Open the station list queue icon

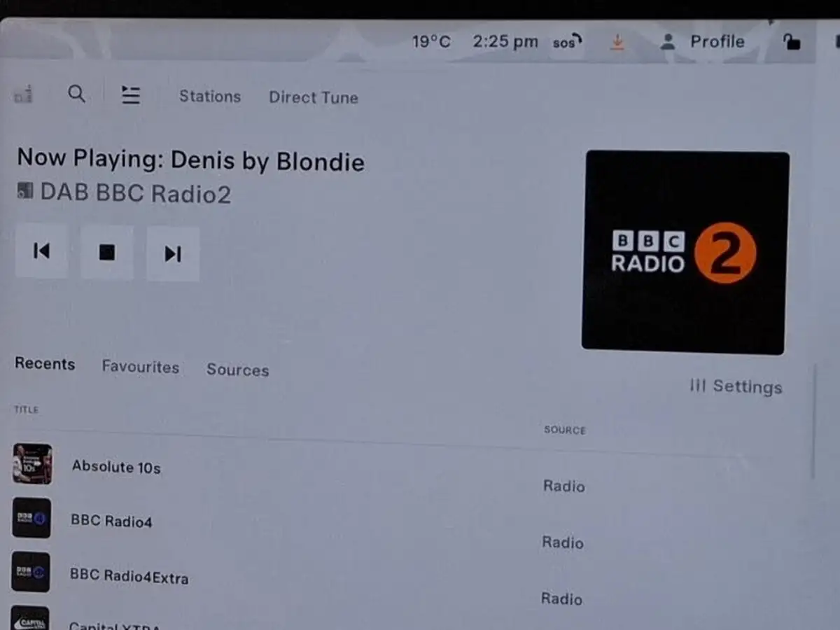(130, 95)
